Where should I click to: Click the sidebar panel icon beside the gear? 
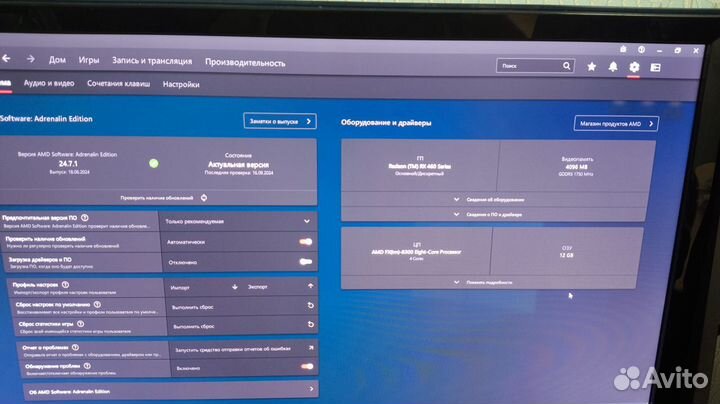[656, 67]
